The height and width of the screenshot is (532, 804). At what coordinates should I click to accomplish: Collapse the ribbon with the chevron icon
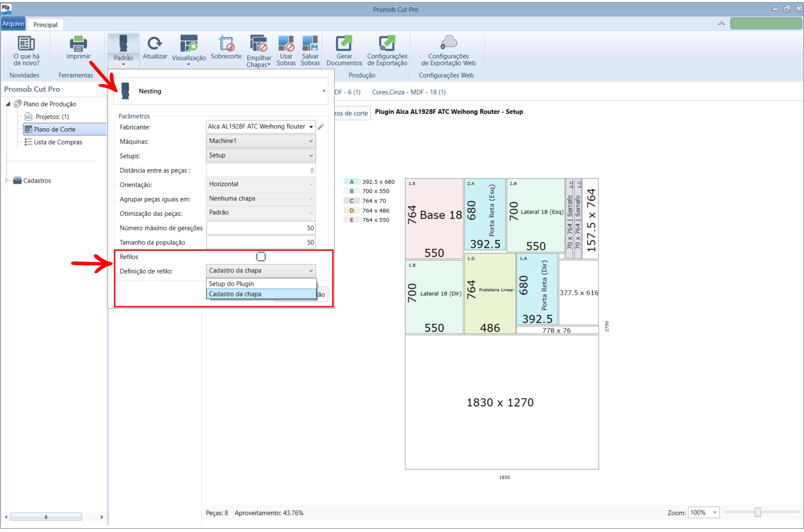coord(721,23)
